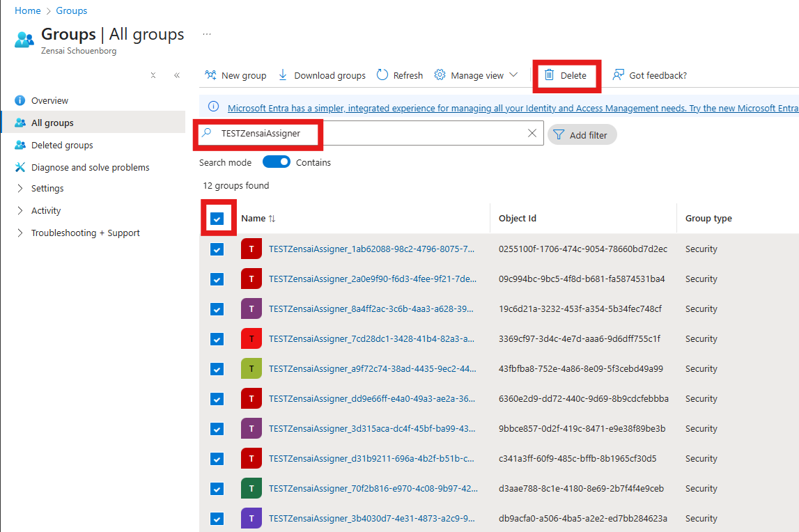Screen dimensions: 799x532
Task: Click the Got feedback person icon
Action: pos(618,75)
